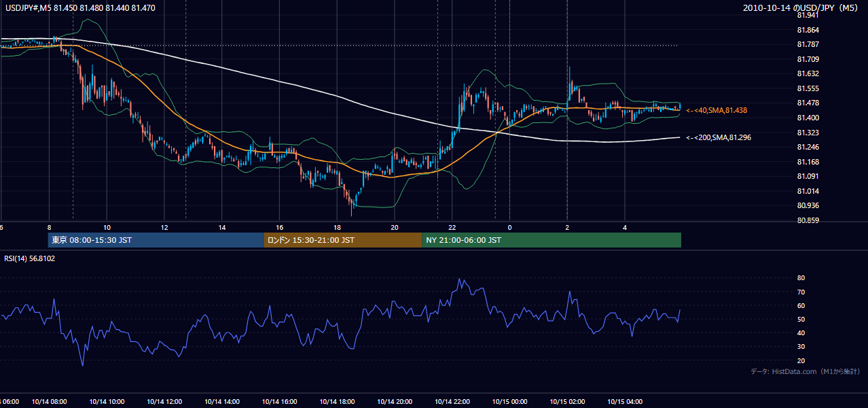Click the RSI 60 level label
The image size is (868, 408).
[x=801, y=305]
